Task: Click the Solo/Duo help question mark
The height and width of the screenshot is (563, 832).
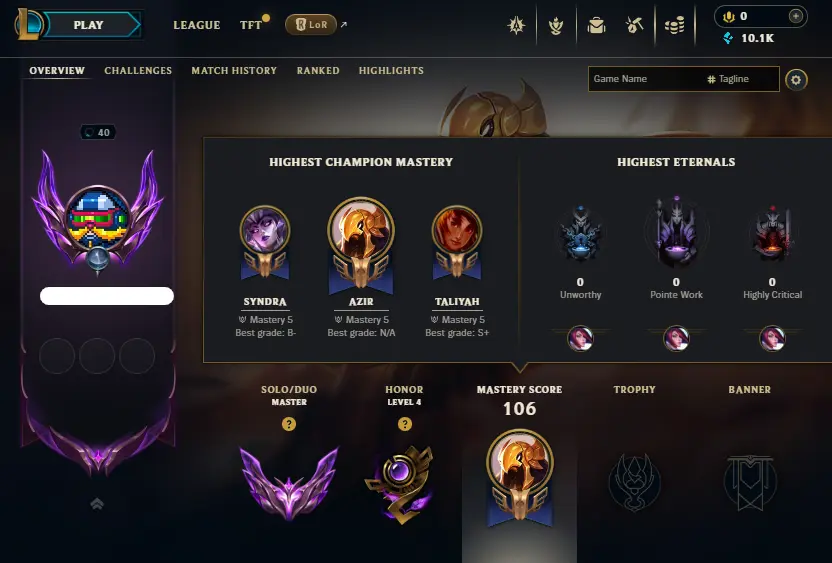Action: tap(289, 424)
